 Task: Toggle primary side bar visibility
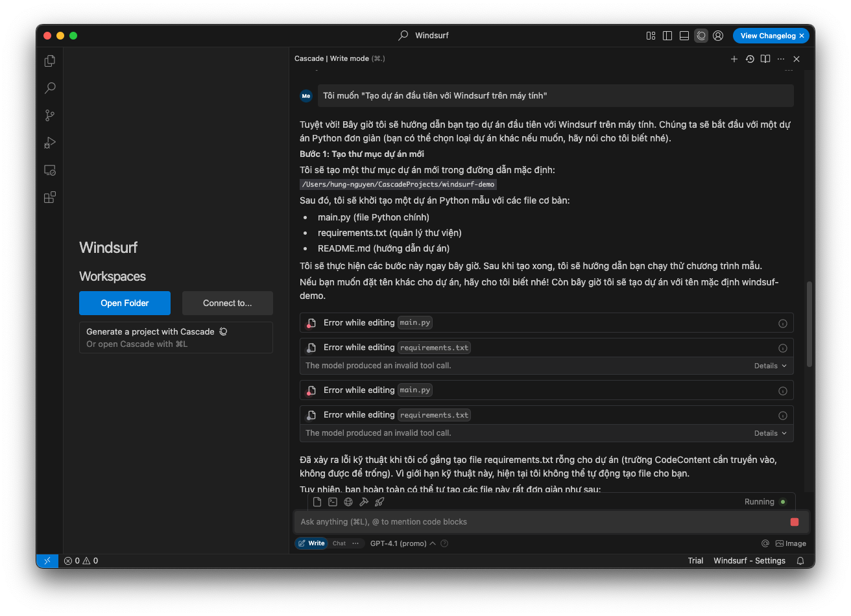point(667,36)
